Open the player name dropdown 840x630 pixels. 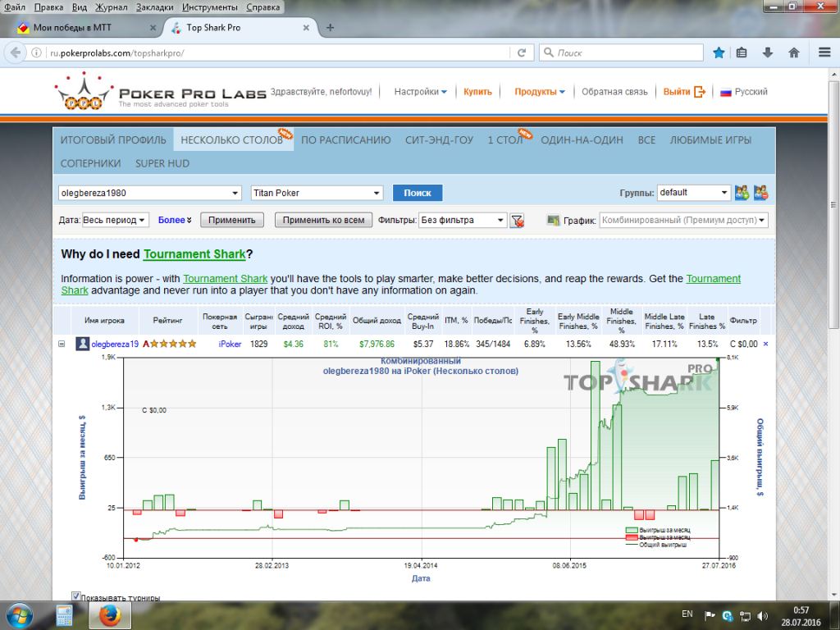pyautogui.click(x=149, y=193)
